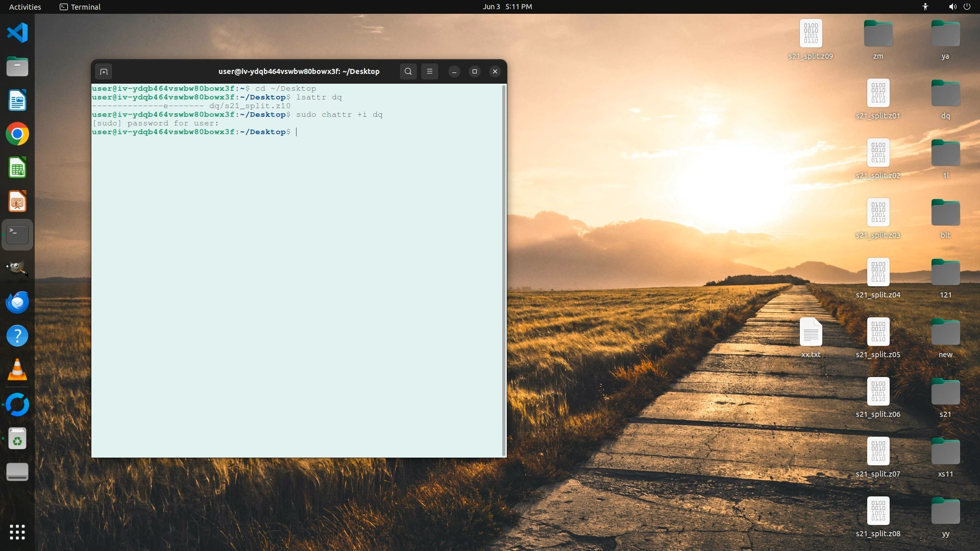Click the terminal vertical scrollbar
This screenshot has width=980, height=551.
click(504, 270)
